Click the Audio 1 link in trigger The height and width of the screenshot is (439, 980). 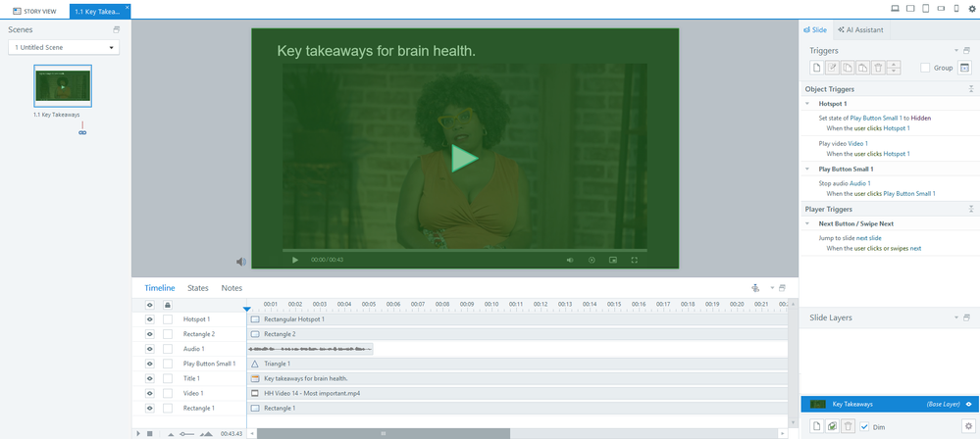coord(860,183)
